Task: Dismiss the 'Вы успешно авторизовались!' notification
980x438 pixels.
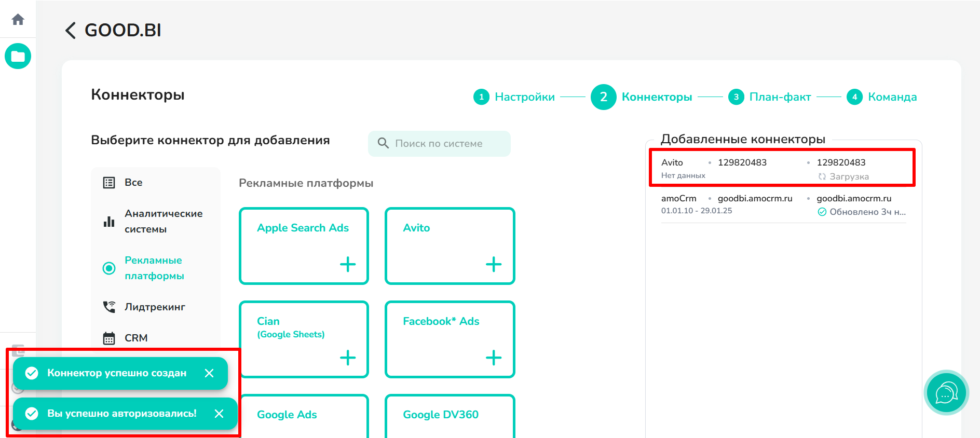Action: 219,414
